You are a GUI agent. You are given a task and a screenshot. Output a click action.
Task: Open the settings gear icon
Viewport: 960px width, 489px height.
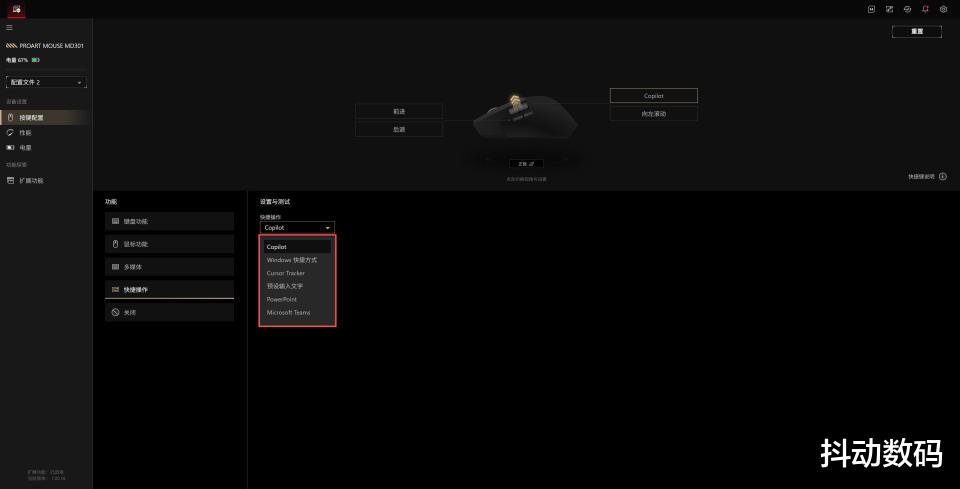943,9
